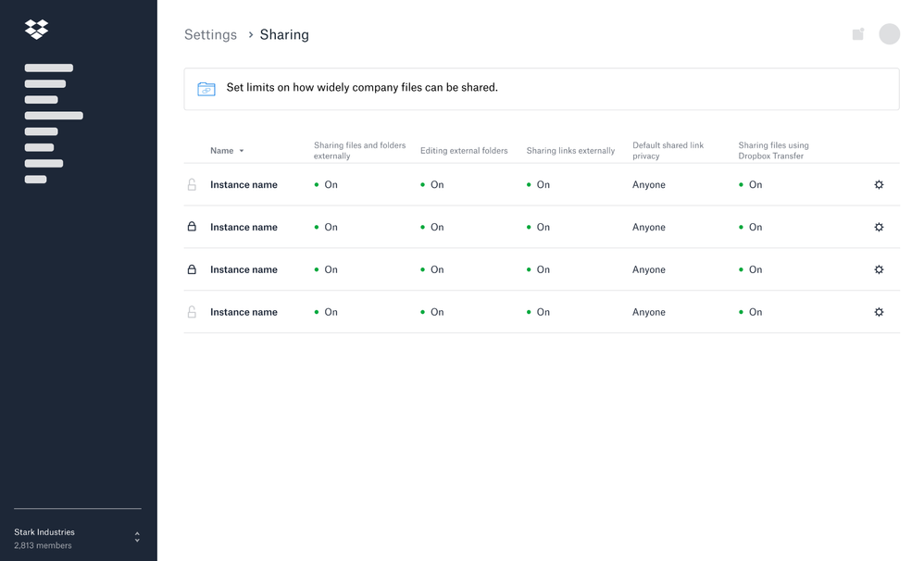Open the user avatar account menu
The height and width of the screenshot is (561, 924).
tap(889, 34)
